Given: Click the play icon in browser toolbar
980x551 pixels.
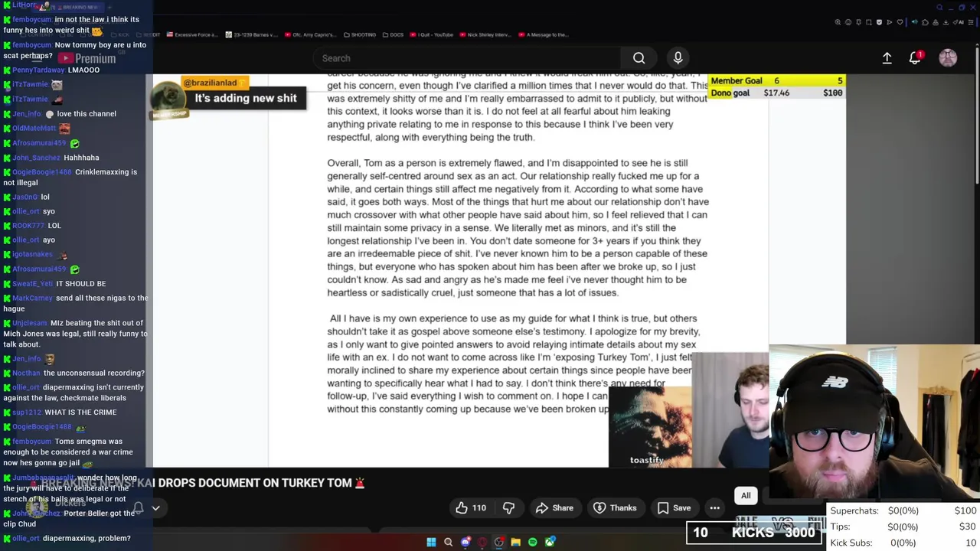Looking at the screenshot, I should 889,22.
